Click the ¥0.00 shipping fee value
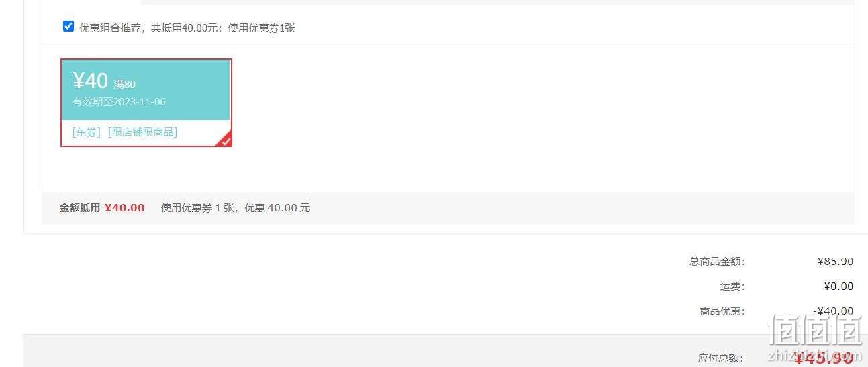Viewport: 868px width, 367px height. coord(838,286)
